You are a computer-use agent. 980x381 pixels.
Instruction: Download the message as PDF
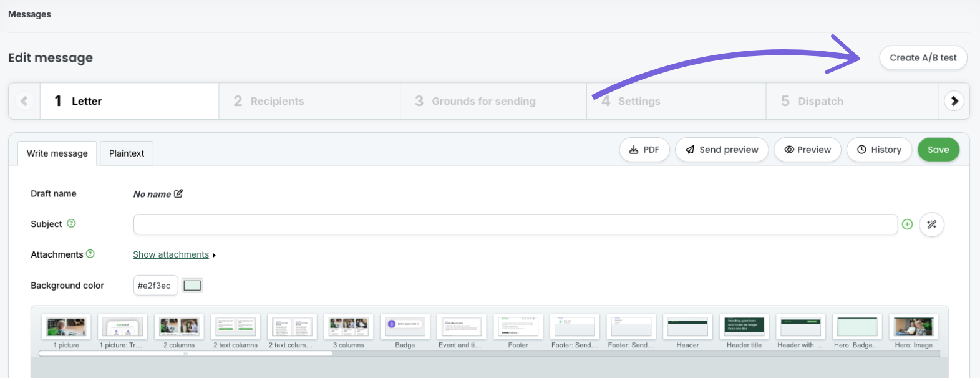tap(644, 150)
